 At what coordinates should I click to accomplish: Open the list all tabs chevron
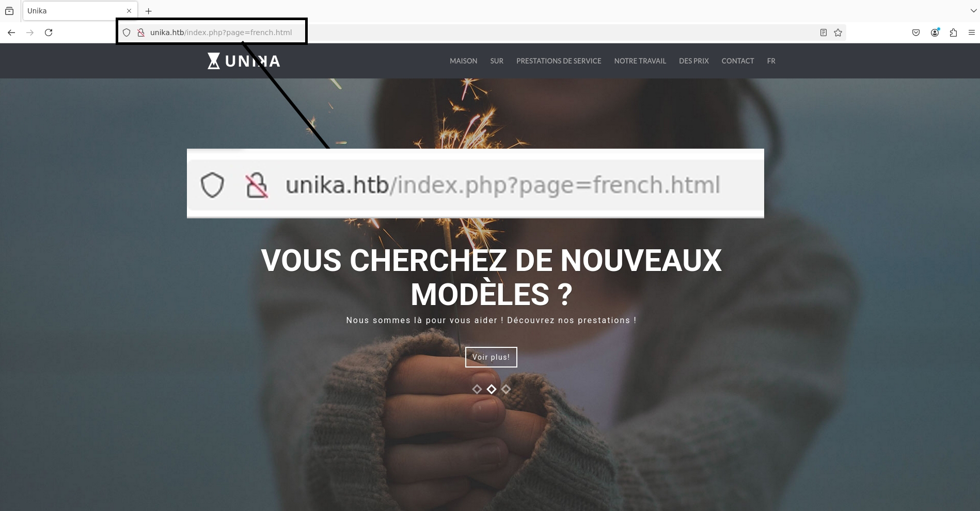pyautogui.click(x=973, y=11)
